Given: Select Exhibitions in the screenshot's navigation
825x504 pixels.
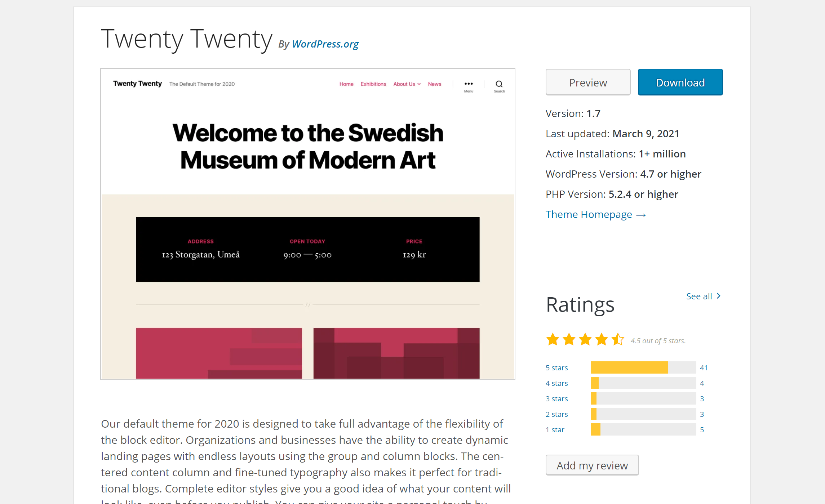Looking at the screenshot, I should (x=373, y=84).
